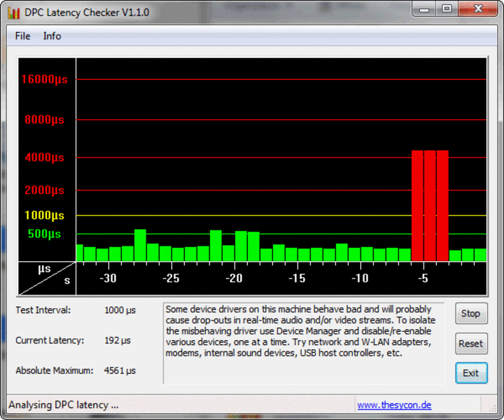
Task: Click the 4561 µs absolute maximum value
Action: [x=120, y=370]
